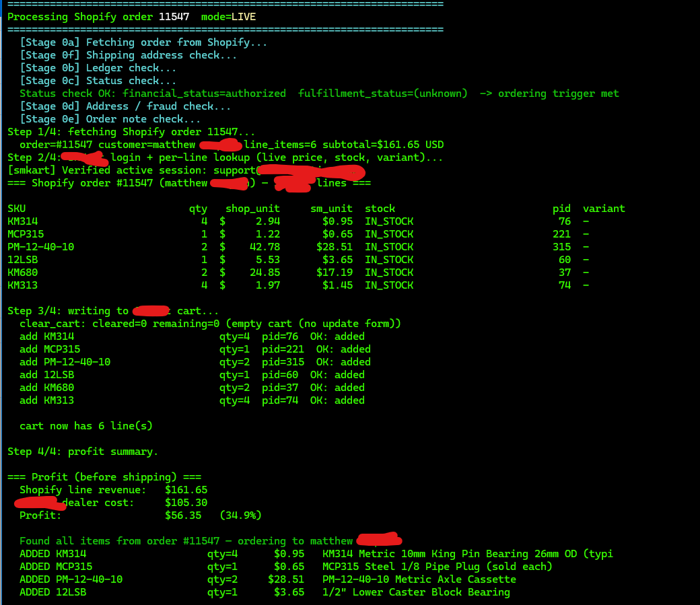The height and width of the screenshot is (605, 700).
Task: Click '=== Profit (before shipping) ===' heading
Action: tap(104, 477)
